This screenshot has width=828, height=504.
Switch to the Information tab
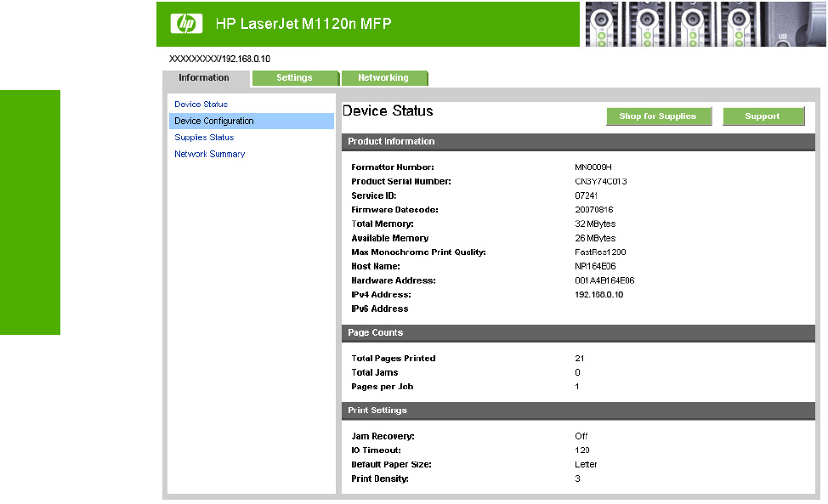(x=204, y=78)
